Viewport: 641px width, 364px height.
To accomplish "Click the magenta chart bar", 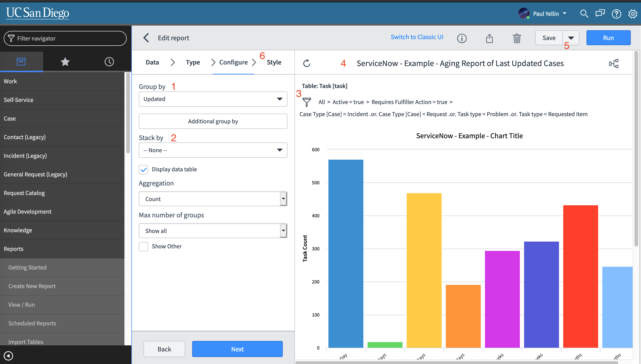I will click(x=502, y=299).
